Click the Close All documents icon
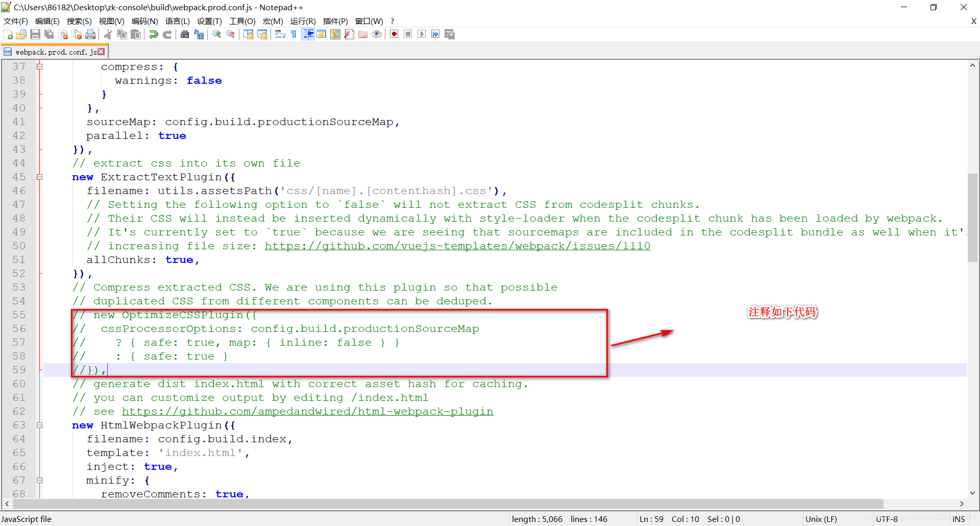Image resolution: width=980 pixels, height=526 pixels. tap(77, 34)
